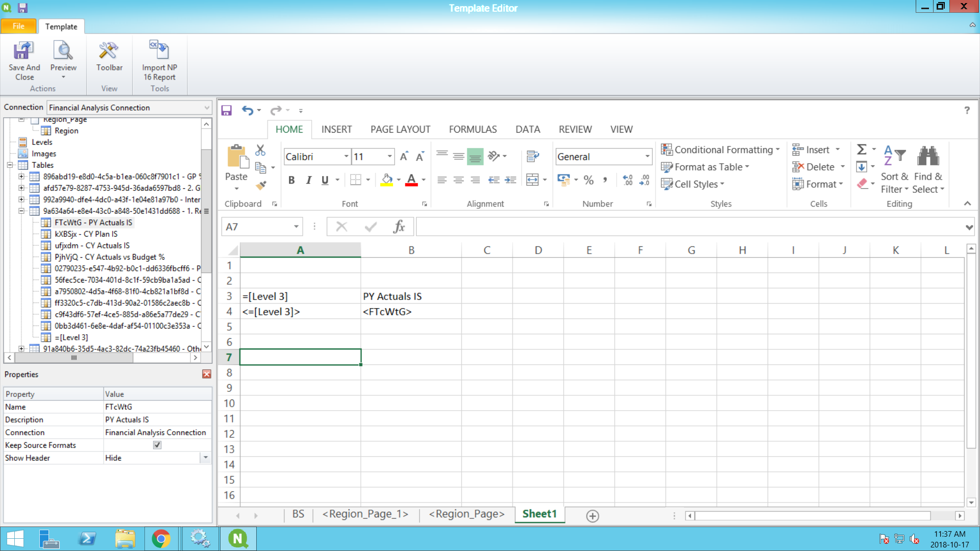The image size is (980, 551).
Task: Open the font size 11 dropdown
Action: (390, 157)
